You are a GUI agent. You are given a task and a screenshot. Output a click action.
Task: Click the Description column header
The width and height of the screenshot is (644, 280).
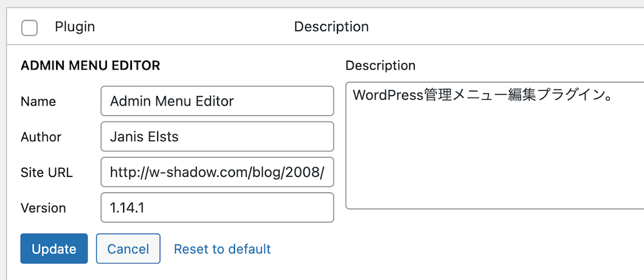tap(331, 27)
